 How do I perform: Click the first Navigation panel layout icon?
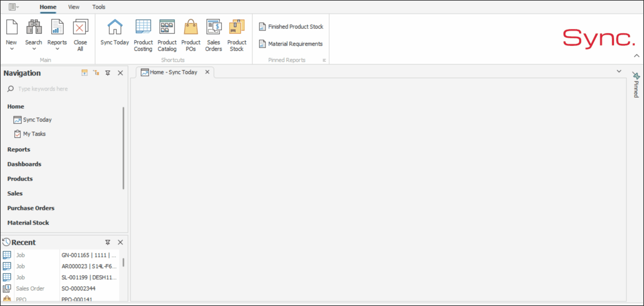pyautogui.click(x=84, y=73)
